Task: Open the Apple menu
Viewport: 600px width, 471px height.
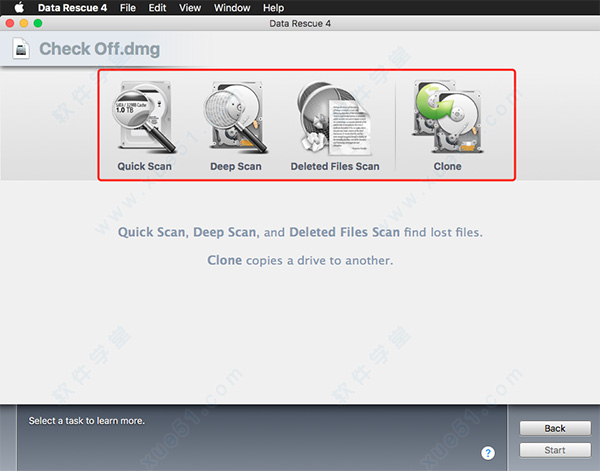Action: click(x=19, y=8)
